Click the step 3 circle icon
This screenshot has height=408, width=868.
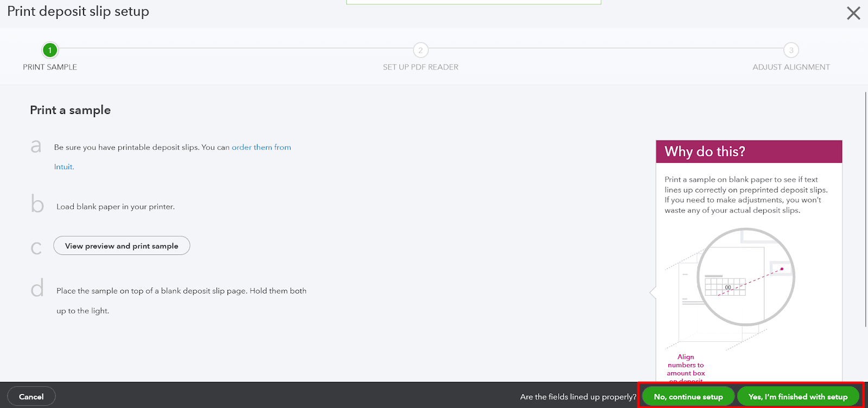click(791, 50)
